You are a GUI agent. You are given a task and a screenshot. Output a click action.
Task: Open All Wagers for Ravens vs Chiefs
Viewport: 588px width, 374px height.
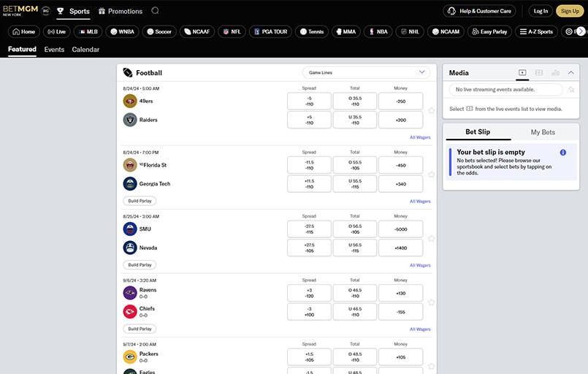coord(420,329)
